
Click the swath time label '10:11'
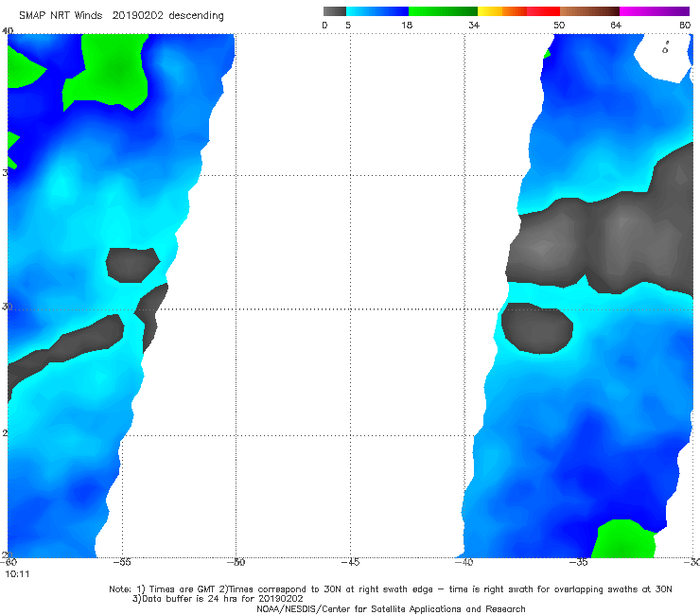pyautogui.click(x=17, y=574)
